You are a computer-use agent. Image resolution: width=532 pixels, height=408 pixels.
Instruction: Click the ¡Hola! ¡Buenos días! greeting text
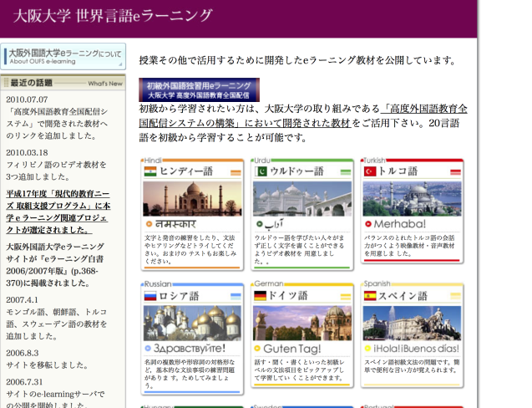(416, 349)
